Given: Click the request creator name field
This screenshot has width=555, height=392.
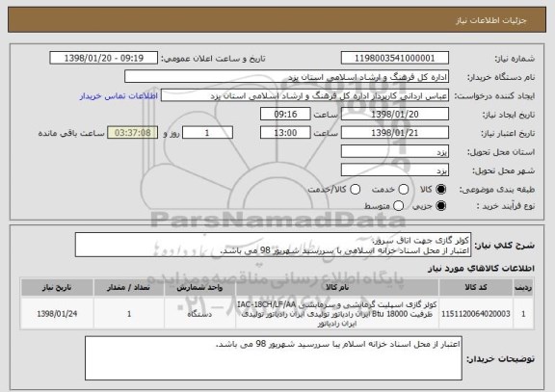Looking at the screenshot, I should click(x=304, y=95).
